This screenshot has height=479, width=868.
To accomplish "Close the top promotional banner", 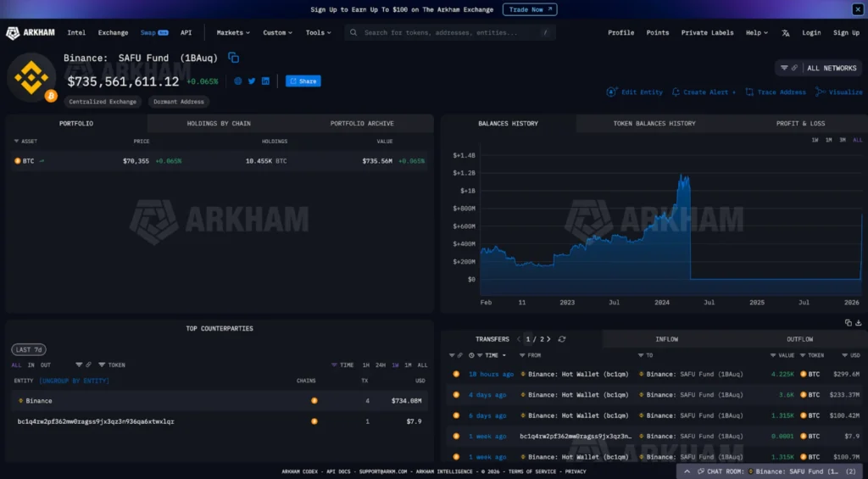I will point(856,9).
